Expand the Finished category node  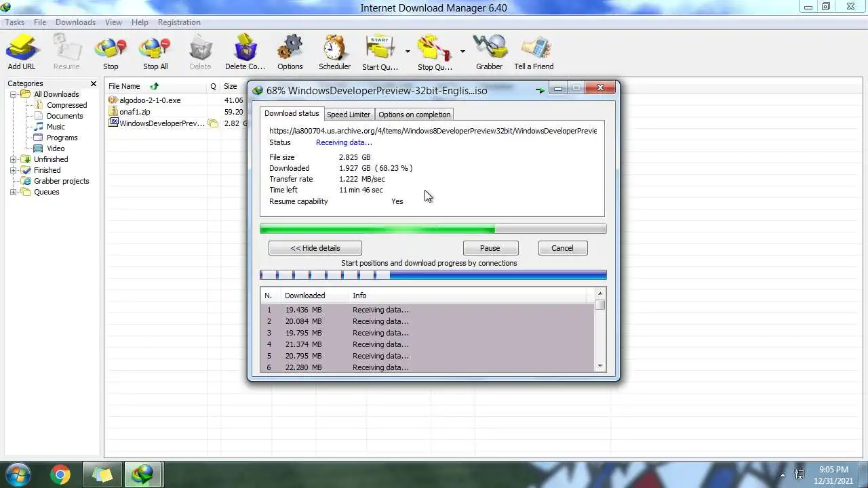13,170
